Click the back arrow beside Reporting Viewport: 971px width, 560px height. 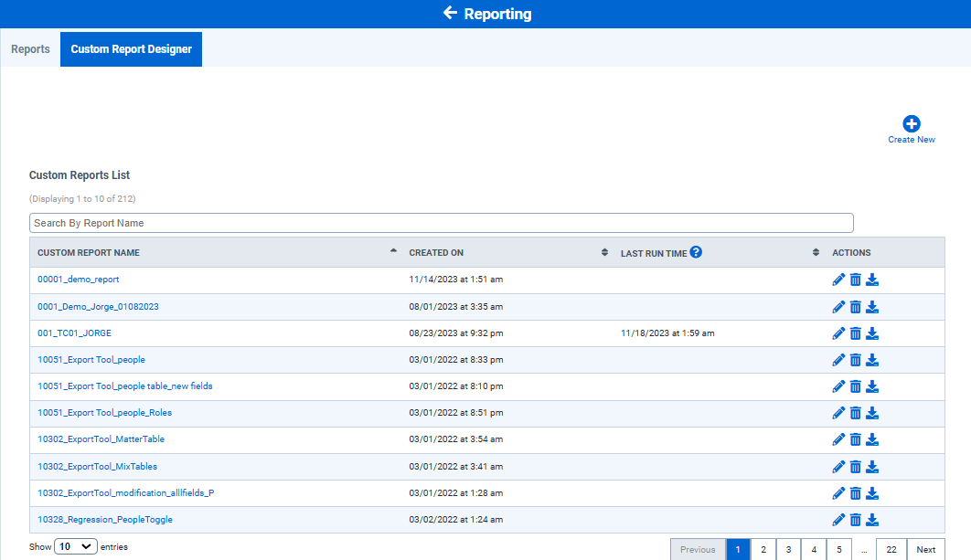[450, 13]
